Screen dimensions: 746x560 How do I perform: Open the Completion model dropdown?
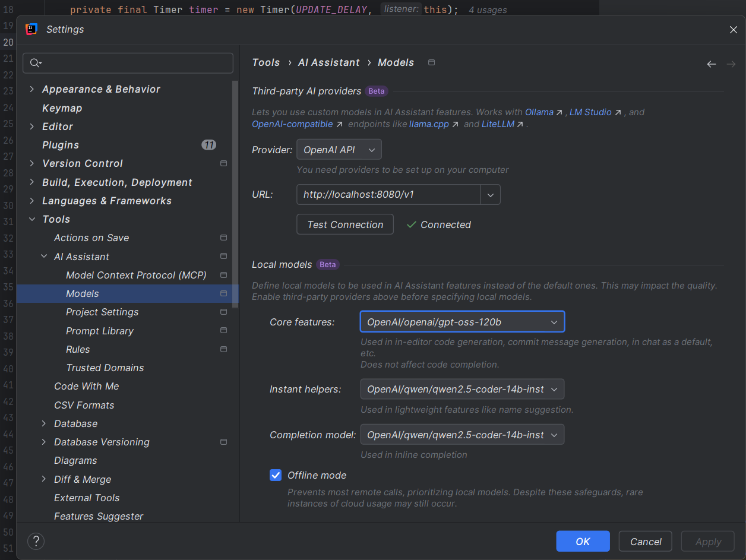pyautogui.click(x=462, y=435)
